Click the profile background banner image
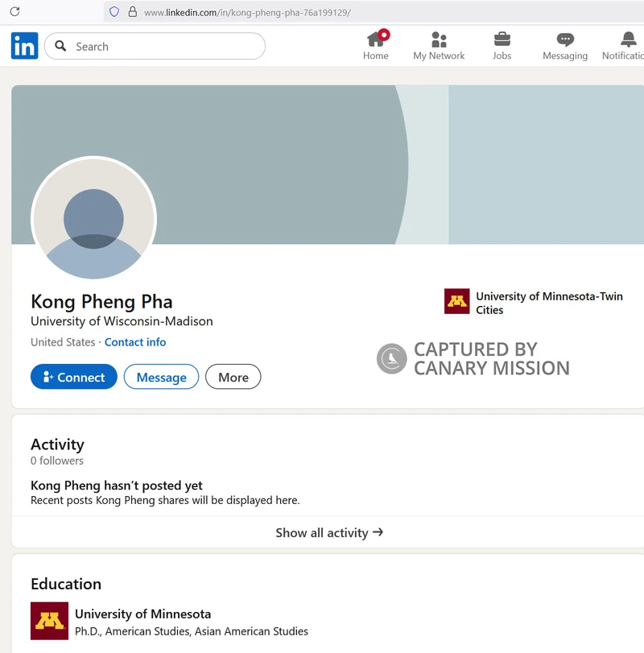Image resolution: width=644 pixels, height=653 pixels. (328, 164)
